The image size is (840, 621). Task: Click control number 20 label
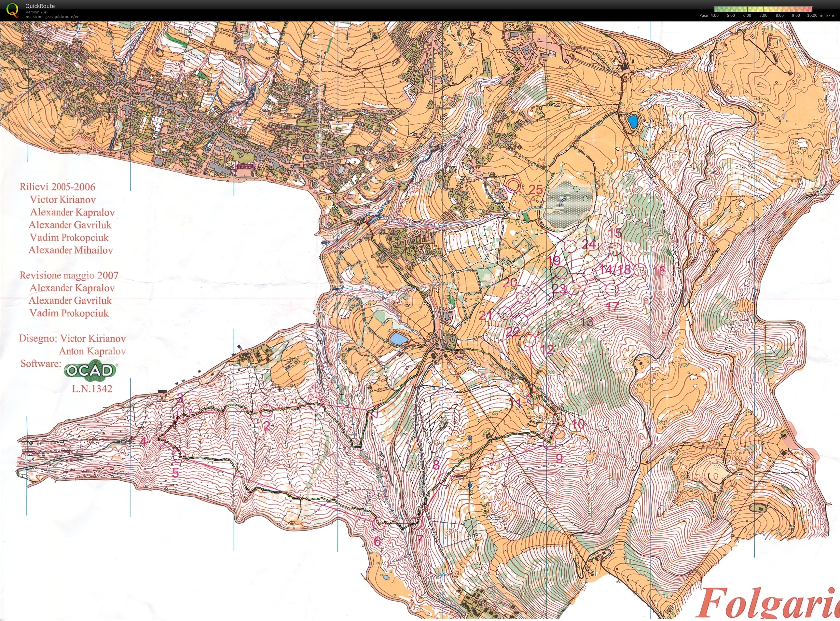pos(510,282)
